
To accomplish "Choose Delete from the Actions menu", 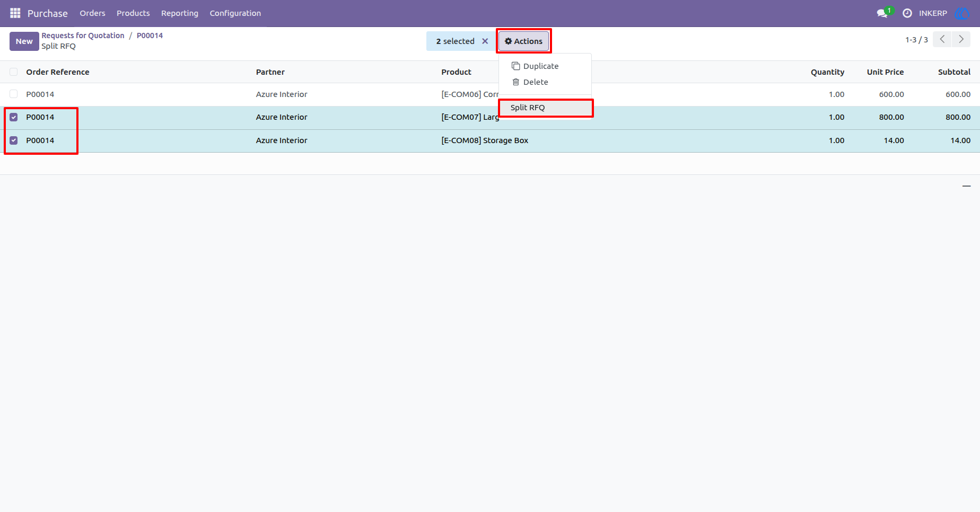I will 545,82.
